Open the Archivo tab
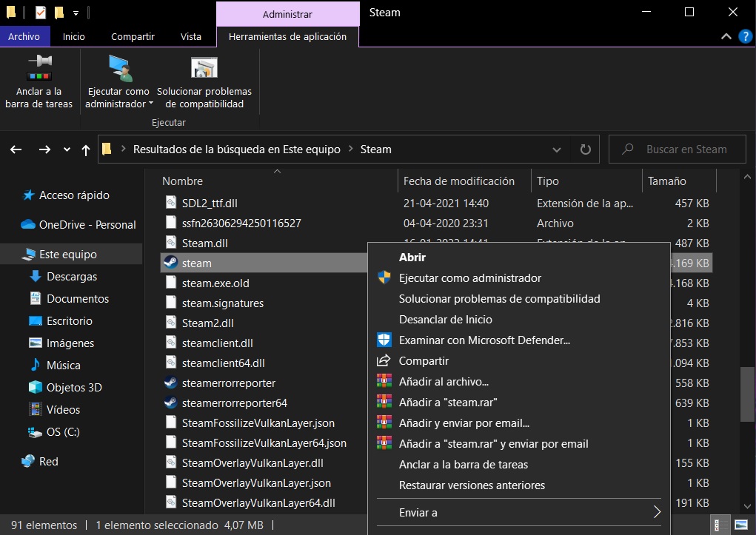This screenshot has width=756, height=535. point(24,36)
